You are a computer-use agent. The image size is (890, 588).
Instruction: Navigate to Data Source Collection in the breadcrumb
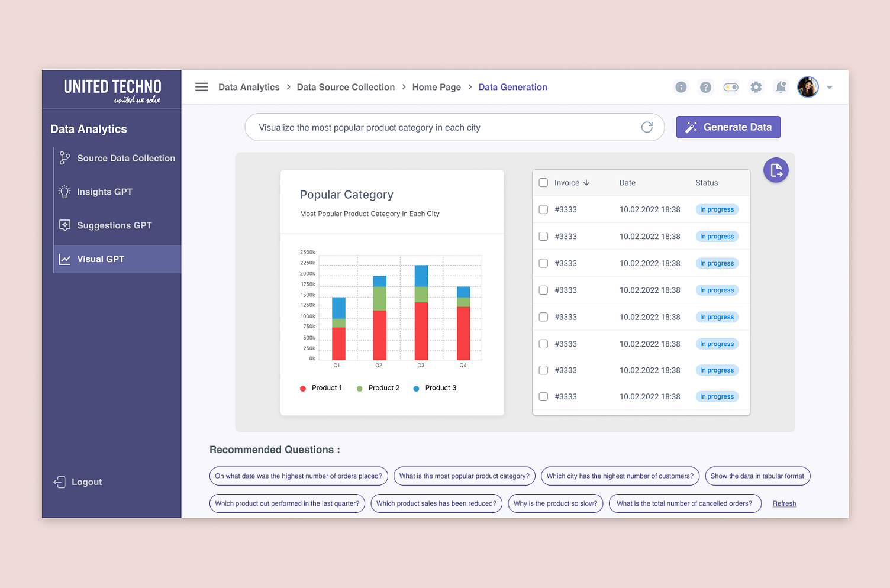coord(346,86)
